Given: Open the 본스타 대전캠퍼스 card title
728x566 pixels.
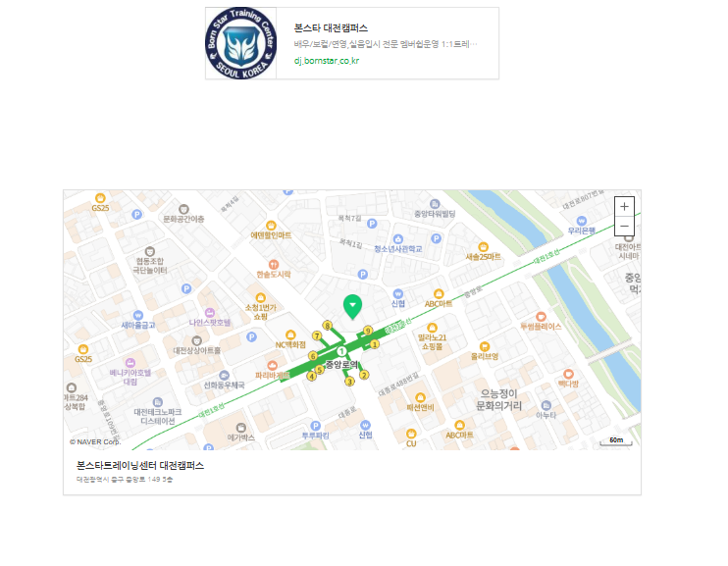Looking at the screenshot, I should pos(331,27).
